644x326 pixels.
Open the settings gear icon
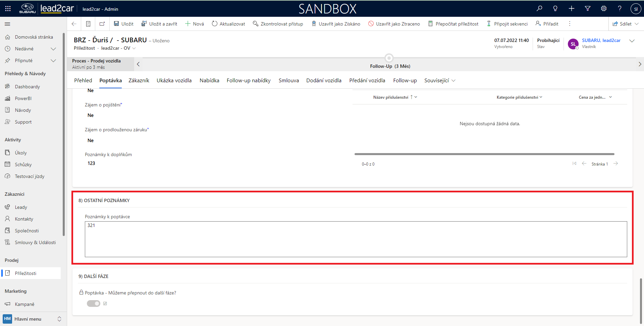tap(604, 9)
